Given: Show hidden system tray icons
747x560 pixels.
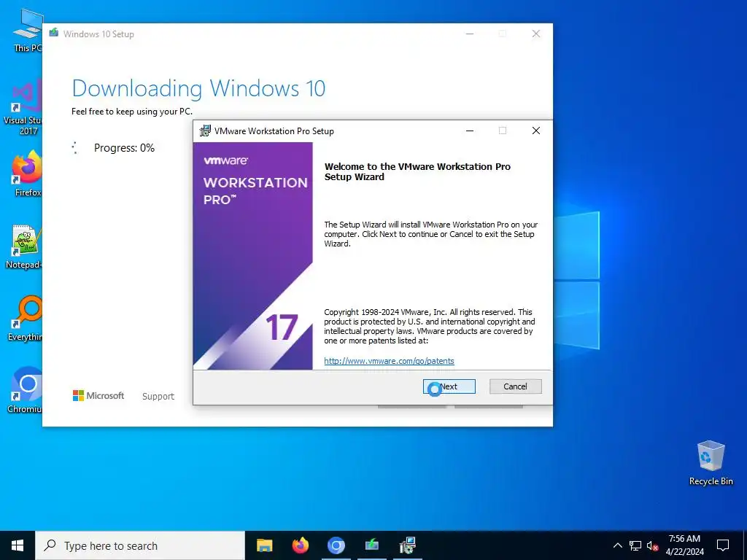Looking at the screenshot, I should (617, 545).
